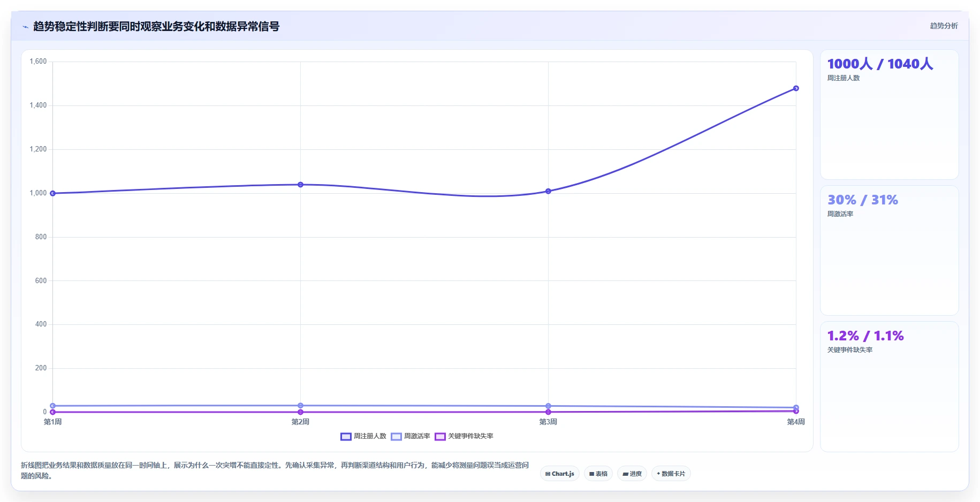Click the 周激活率 card caption
Screen dimensions: 980x502
point(840,214)
